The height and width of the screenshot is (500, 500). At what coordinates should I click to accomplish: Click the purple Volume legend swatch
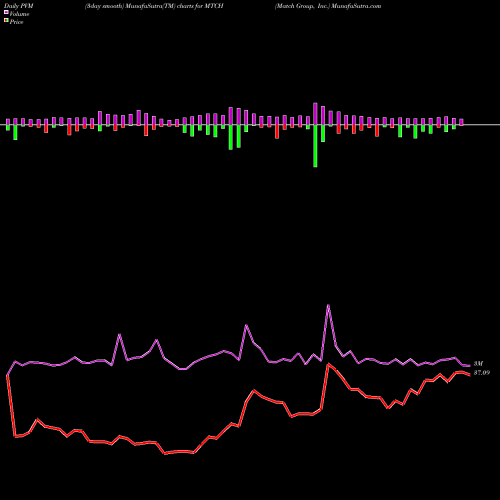coord(6,12)
